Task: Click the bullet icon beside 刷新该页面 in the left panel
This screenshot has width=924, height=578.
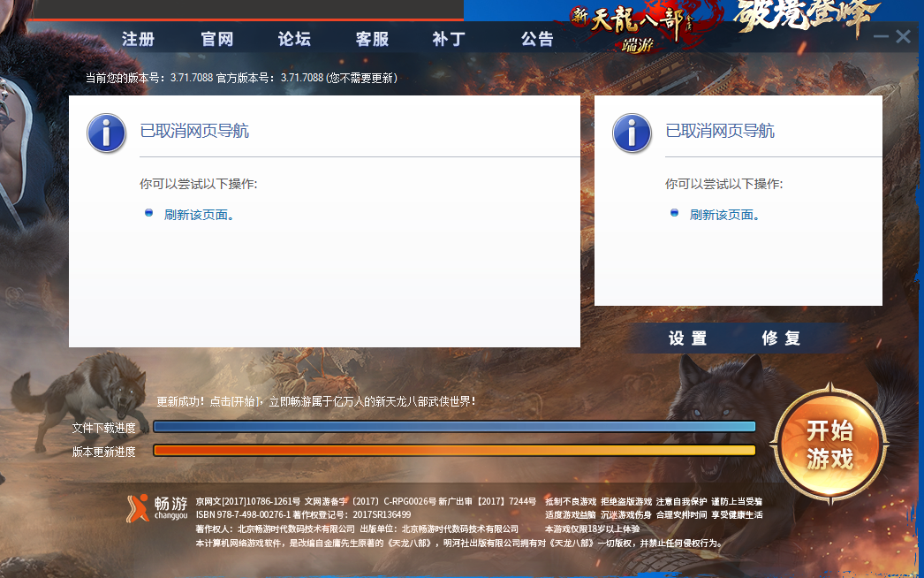Action: pos(148,213)
